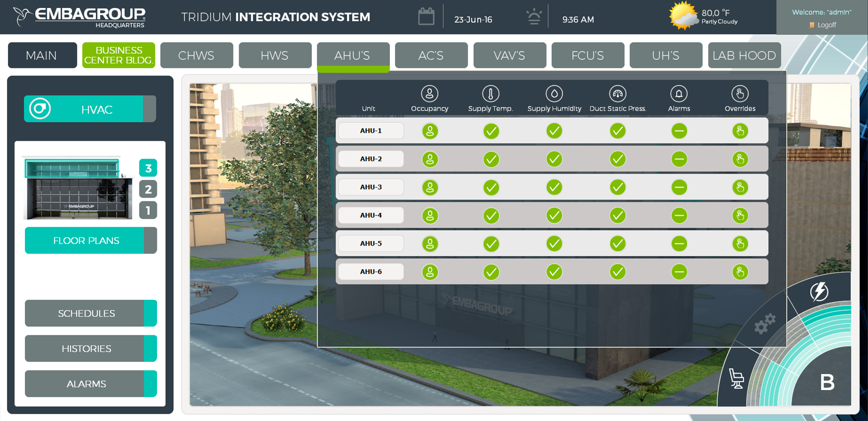This screenshot has width=868, height=421.
Task: Open the LAB HOOD tab
Action: [x=744, y=55]
